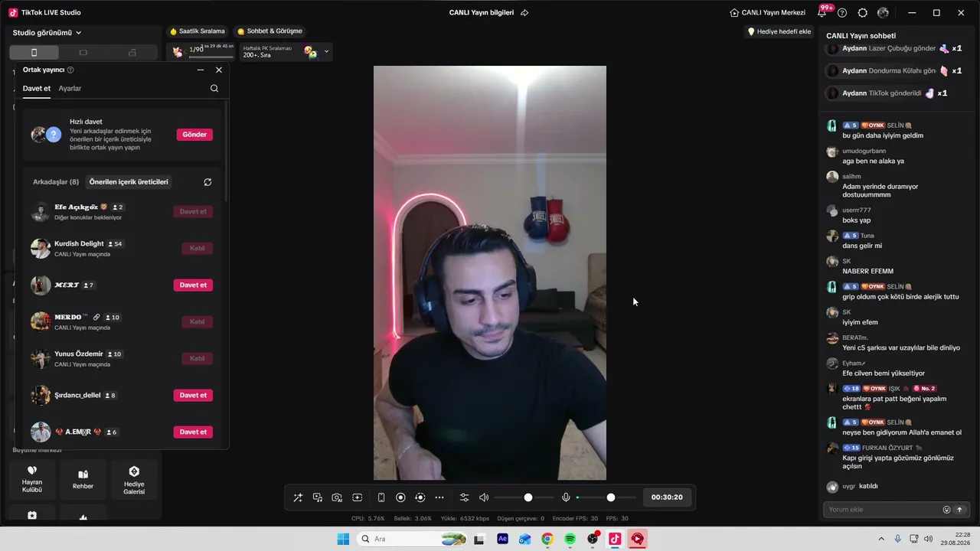Expand the Studio görünümü dropdown
The width and height of the screenshot is (980, 551).
tap(47, 33)
